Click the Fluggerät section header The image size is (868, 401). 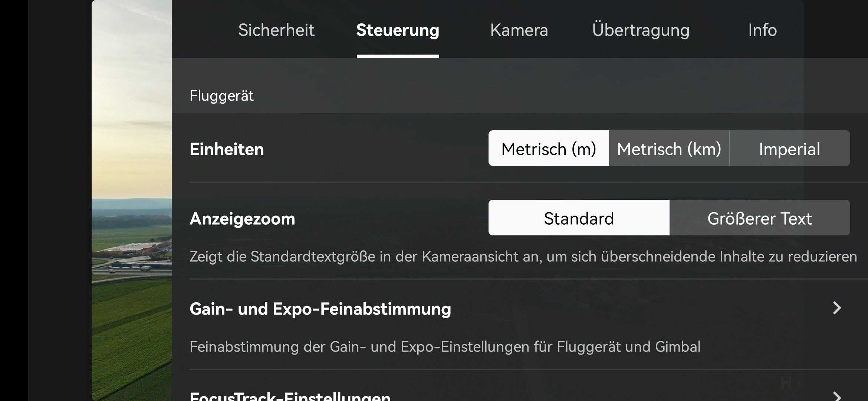[x=221, y=96]
